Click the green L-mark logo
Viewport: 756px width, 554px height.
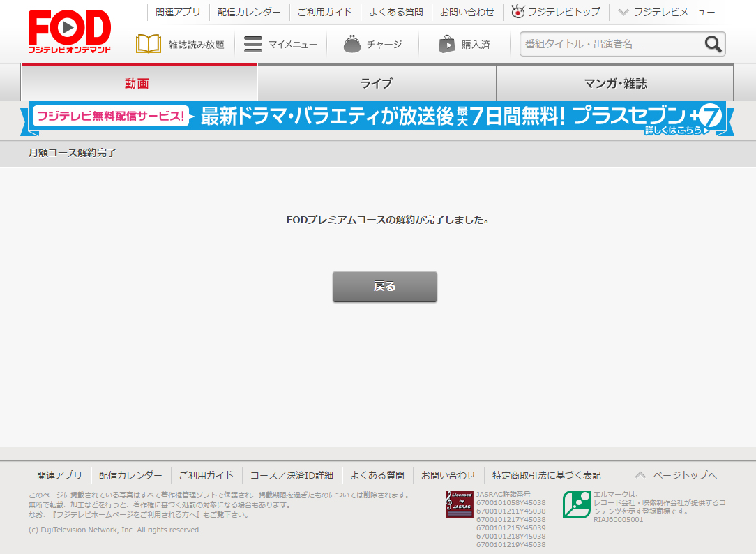576,504
